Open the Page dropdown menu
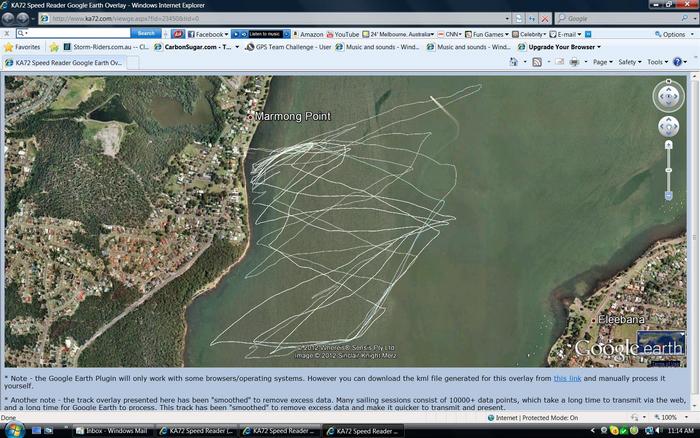 [x=601, y=62]
